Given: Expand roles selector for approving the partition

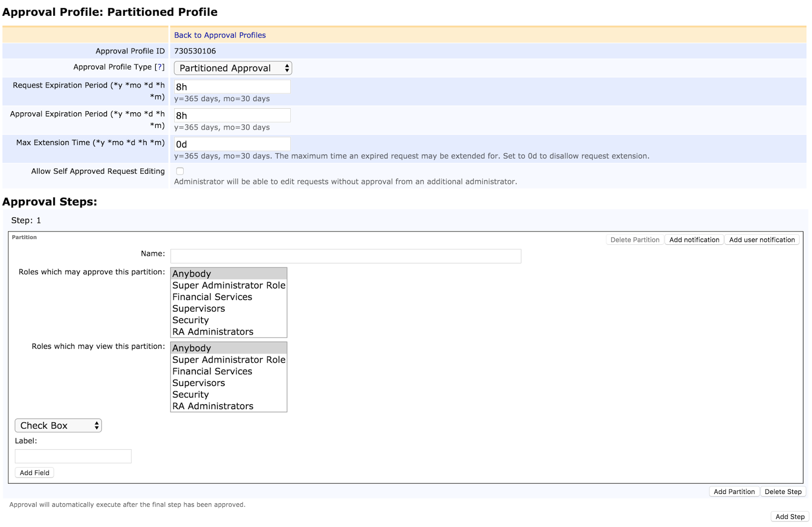Looking at the screenshot, I should 228,302.
